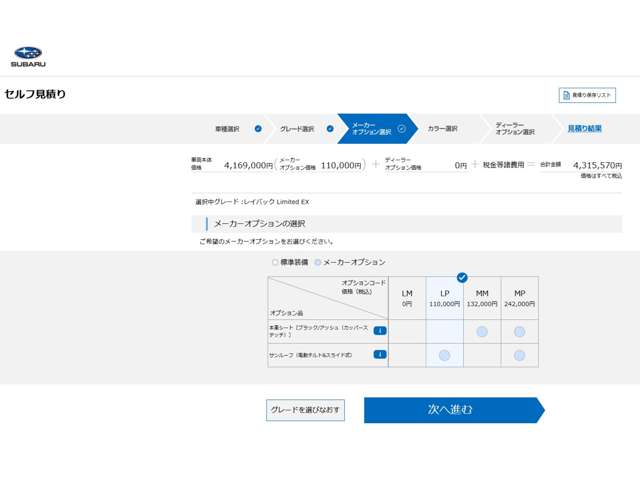This screenshot has width=640, height=480.
Task: Select MP option circle for 本革シート
Action: [520, 331]
